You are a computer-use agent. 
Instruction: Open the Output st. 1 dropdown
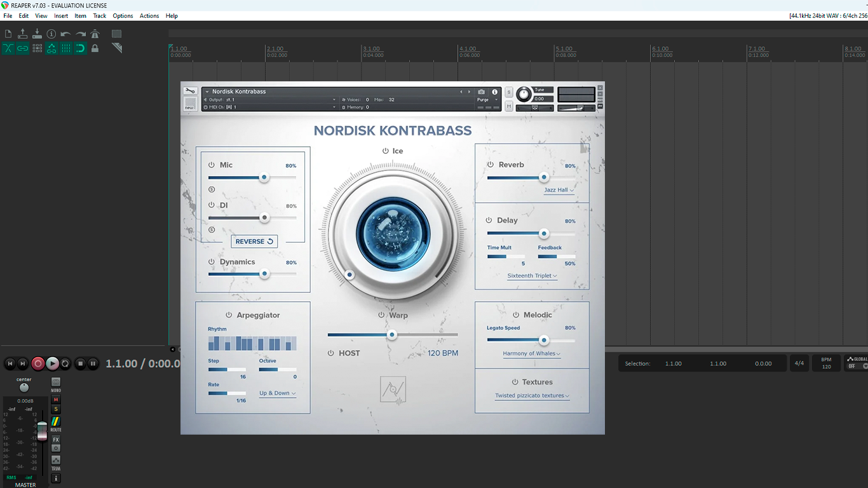269,100
